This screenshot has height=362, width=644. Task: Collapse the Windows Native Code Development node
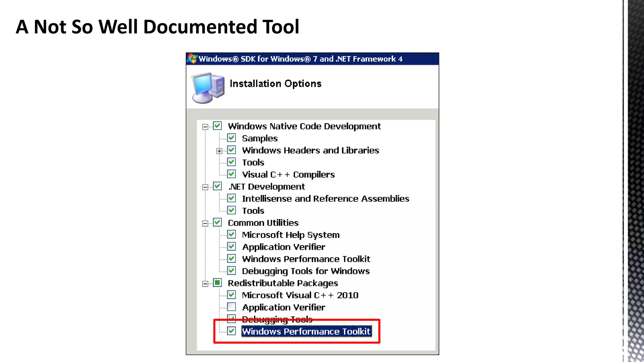[205, 127]
